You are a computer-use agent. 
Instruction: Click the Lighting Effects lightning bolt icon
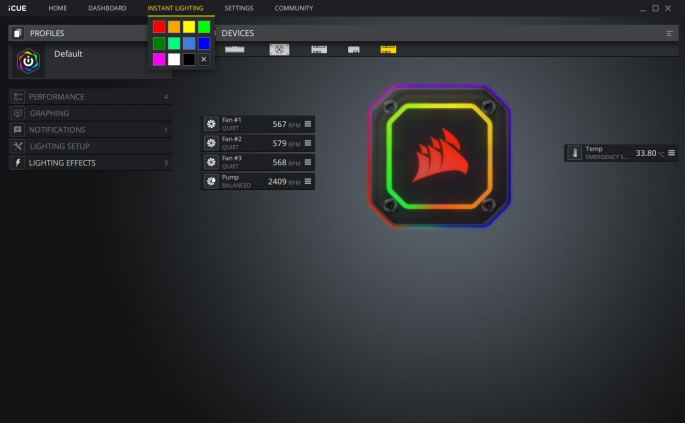pyautogui.click(x=18, y=163)
